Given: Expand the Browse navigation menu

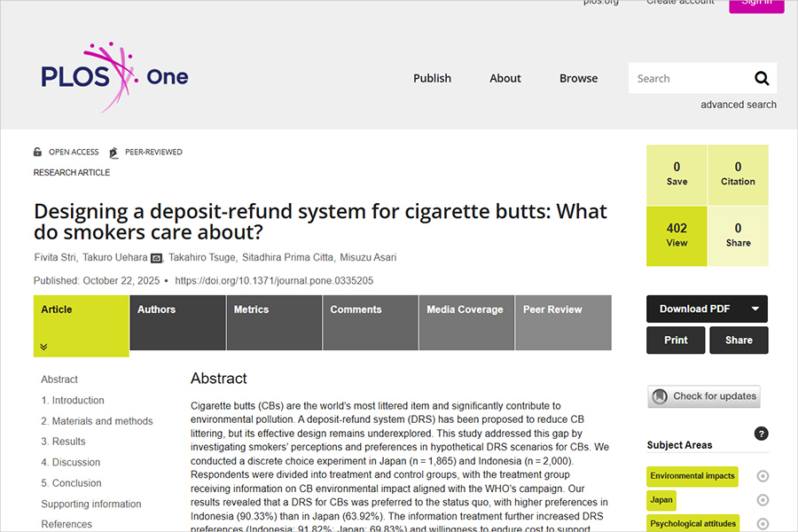Looking at the screenshot, I should point(578,78).
